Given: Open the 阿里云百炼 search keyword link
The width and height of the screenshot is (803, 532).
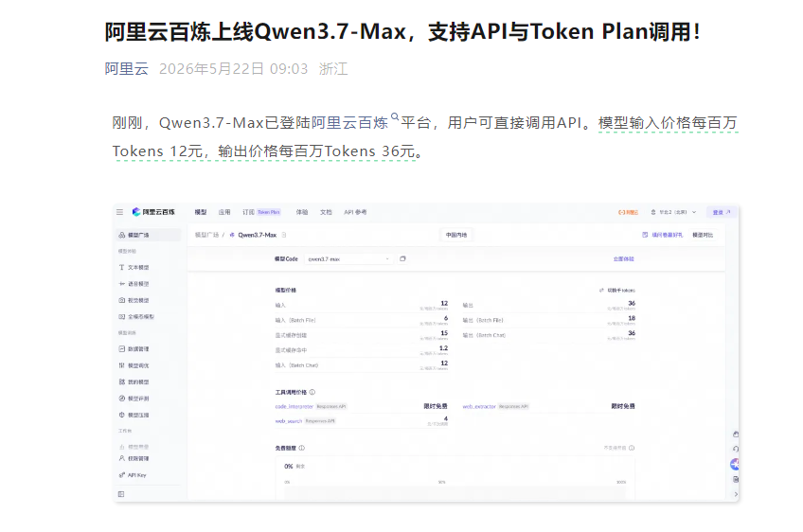Looking at the screenshot, I should pos(349,123).
